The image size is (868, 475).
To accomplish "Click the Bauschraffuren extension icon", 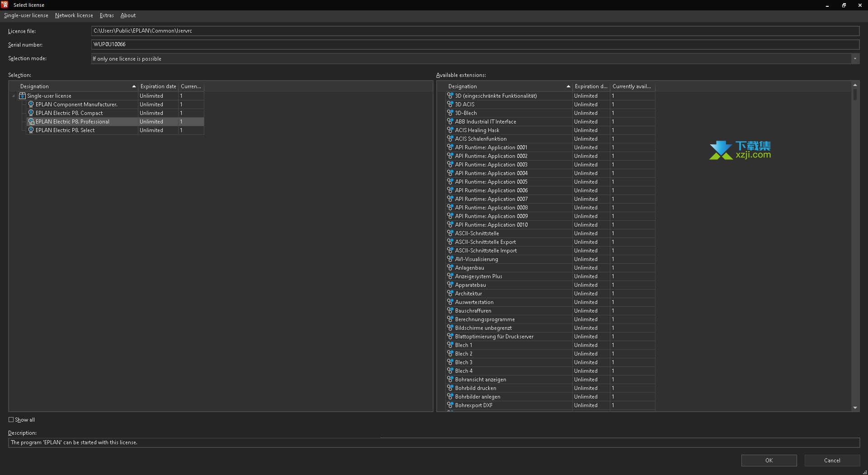I will tap(450, 311).
